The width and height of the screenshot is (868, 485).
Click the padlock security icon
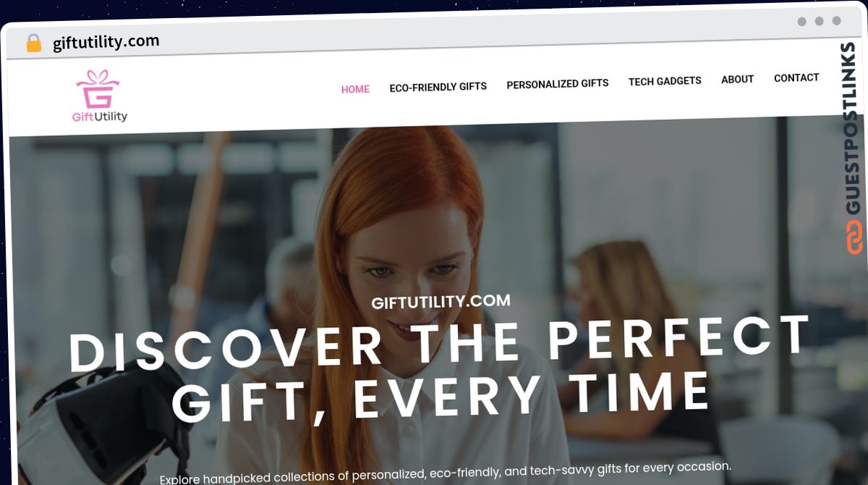(x=33, y=43)
